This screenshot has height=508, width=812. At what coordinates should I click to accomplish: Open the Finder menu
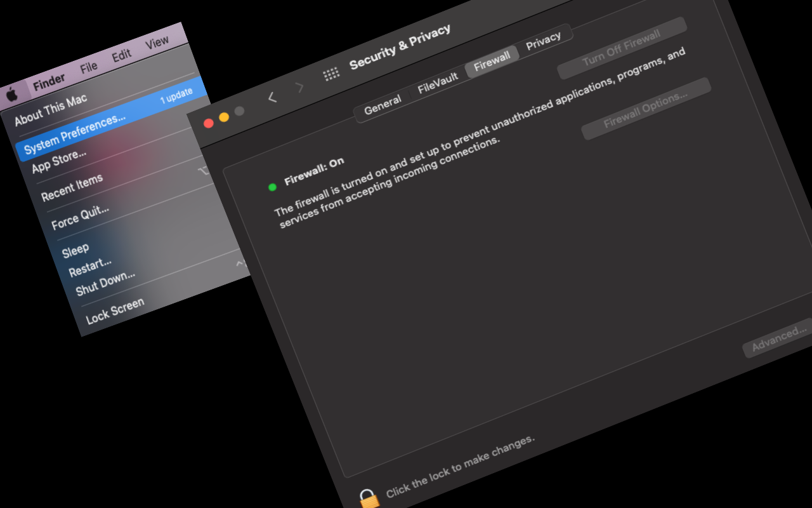click(x=49, y=82)
